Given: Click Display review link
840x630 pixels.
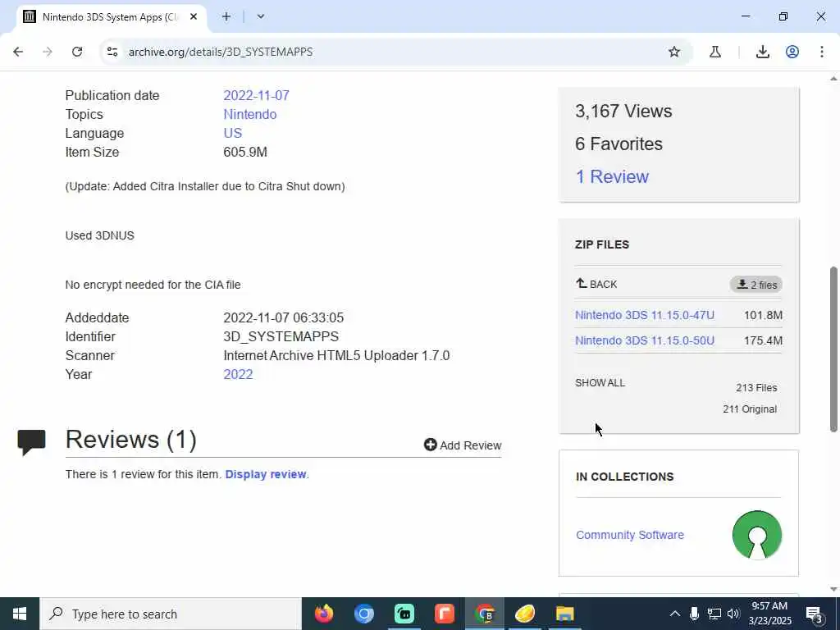Looking at the screenshot, I should 266,474.
